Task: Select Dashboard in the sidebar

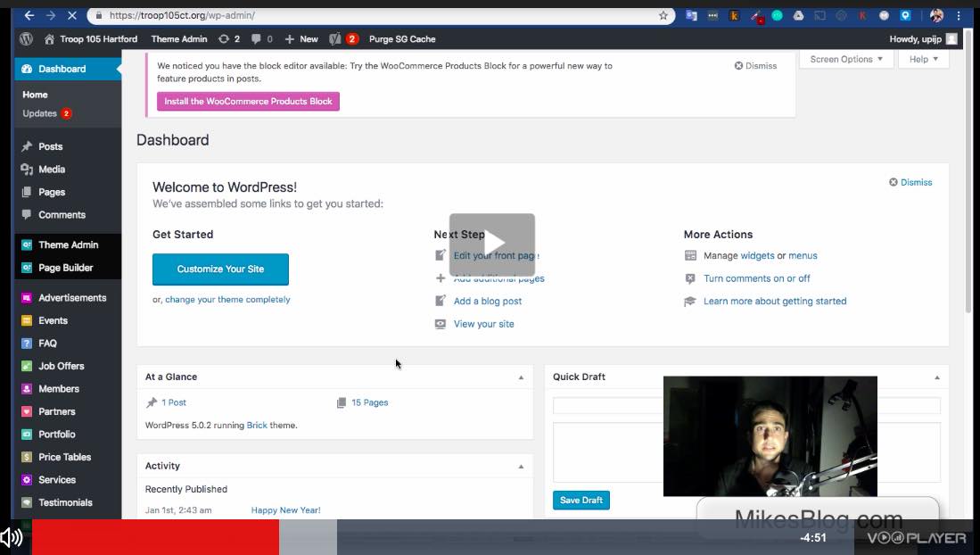Action: tap(68, 69)
